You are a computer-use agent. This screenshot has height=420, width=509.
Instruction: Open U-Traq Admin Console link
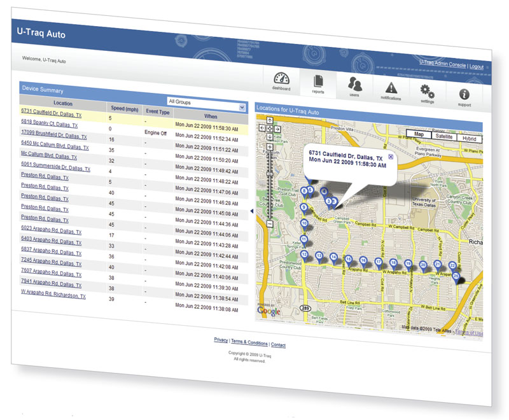[442, 64]
